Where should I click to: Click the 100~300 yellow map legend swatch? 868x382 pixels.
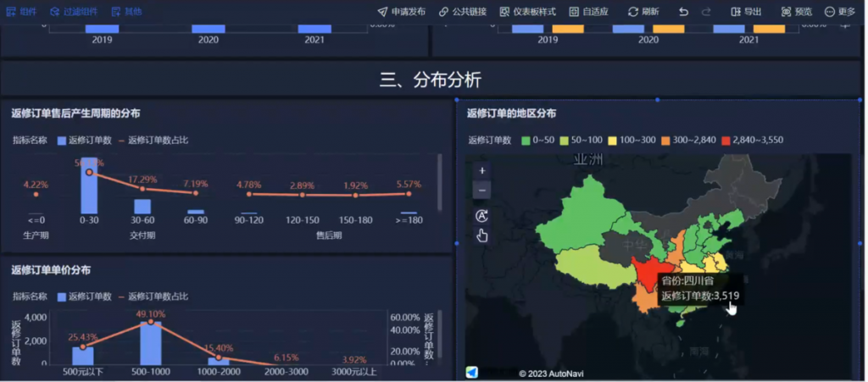[612, 141]
